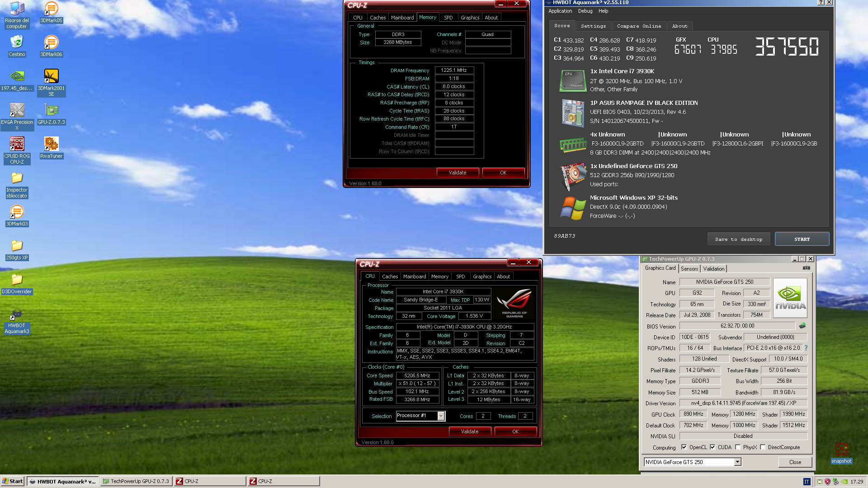Open Graphics tab in top CPU-Z window

(470, 18)
